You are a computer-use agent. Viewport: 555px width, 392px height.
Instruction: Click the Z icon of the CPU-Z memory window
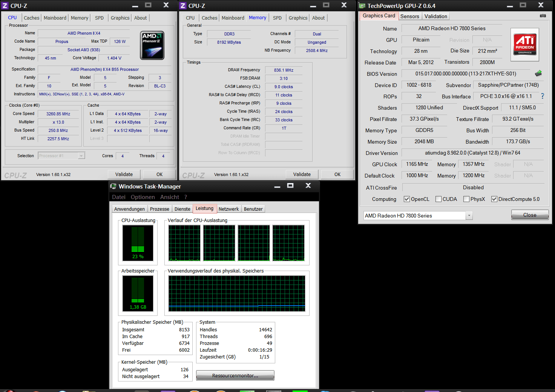click(x=183, y=6)
